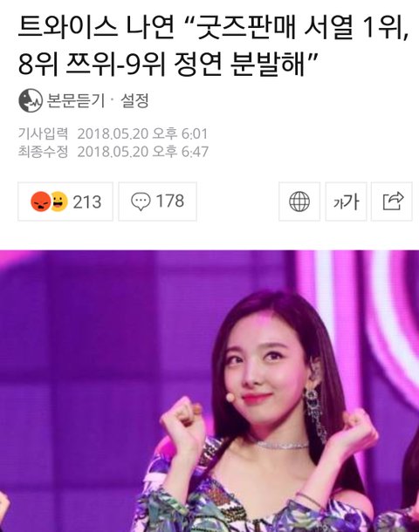Open the 설정 settings link
The height and width of the screenshot is (532, 419).
(x=134, y=101)
